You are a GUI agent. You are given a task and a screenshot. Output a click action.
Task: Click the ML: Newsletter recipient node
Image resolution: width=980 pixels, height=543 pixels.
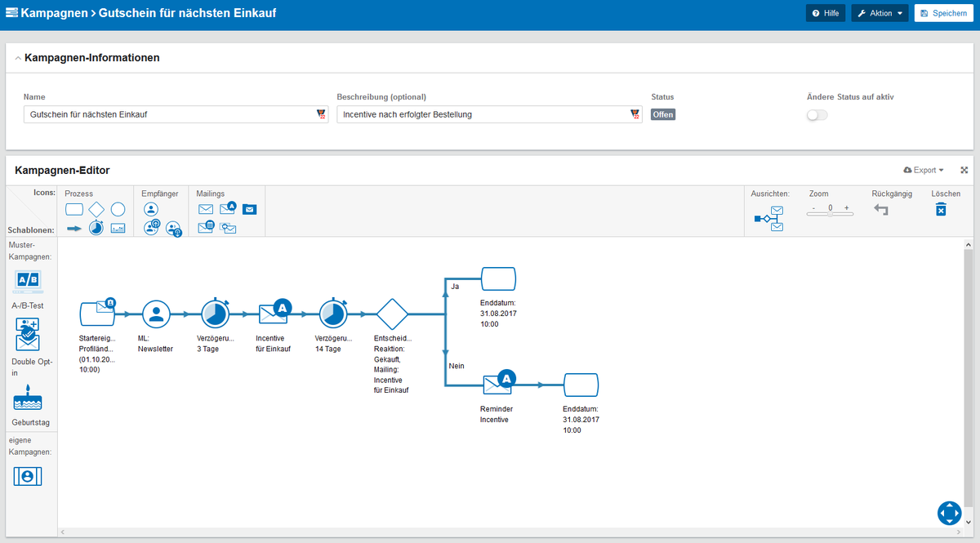[x=155, y=313]
